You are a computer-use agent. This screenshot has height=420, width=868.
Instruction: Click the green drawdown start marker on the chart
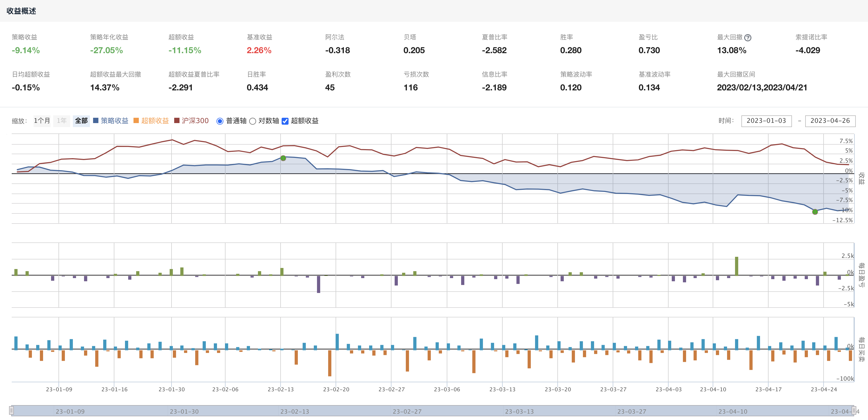pos(283,158)
